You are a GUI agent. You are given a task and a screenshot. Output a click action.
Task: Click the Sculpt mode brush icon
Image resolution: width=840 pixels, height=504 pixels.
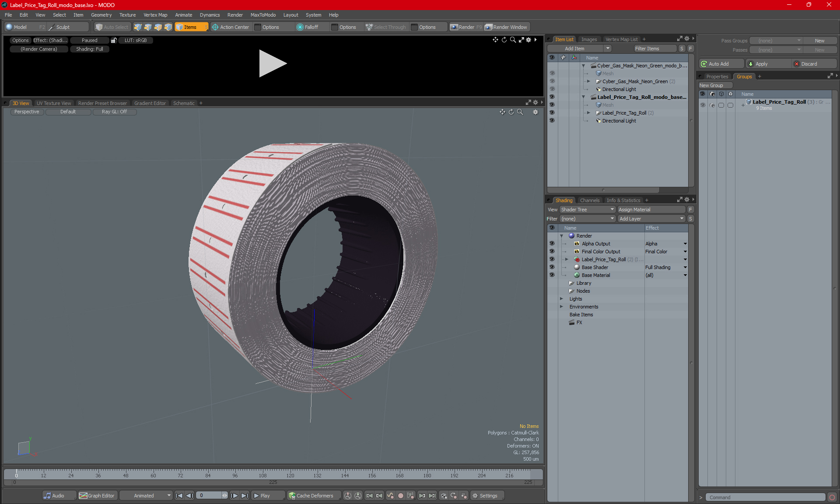click(x=52, y=27)
